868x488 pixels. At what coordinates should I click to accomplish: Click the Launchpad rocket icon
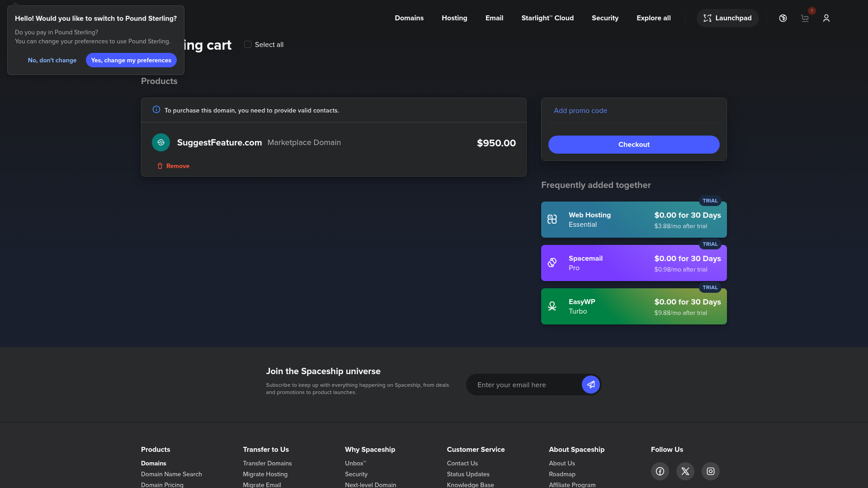708,18
